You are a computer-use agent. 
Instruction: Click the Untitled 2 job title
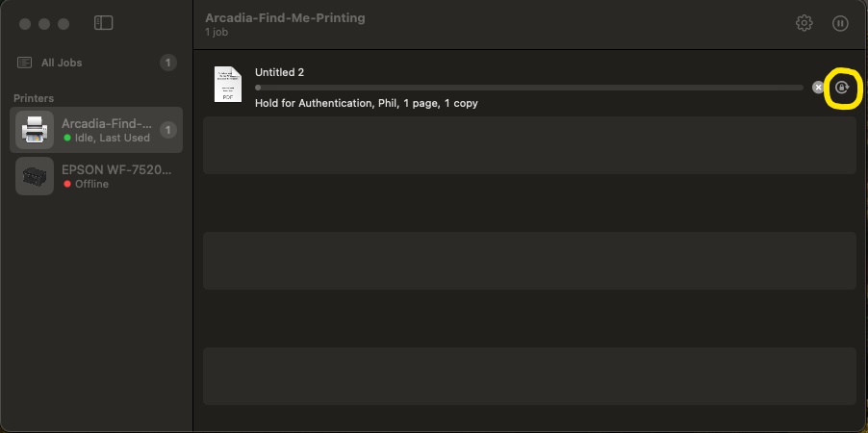click(x=279, y=72)
